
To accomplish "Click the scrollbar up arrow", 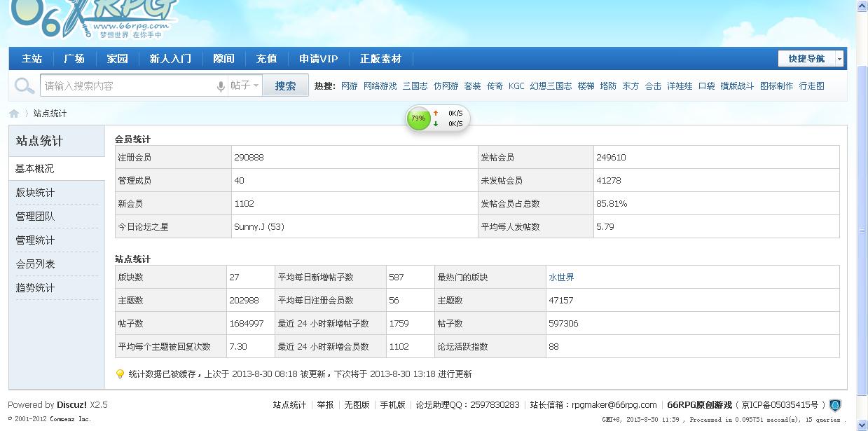I will [862, 6].
